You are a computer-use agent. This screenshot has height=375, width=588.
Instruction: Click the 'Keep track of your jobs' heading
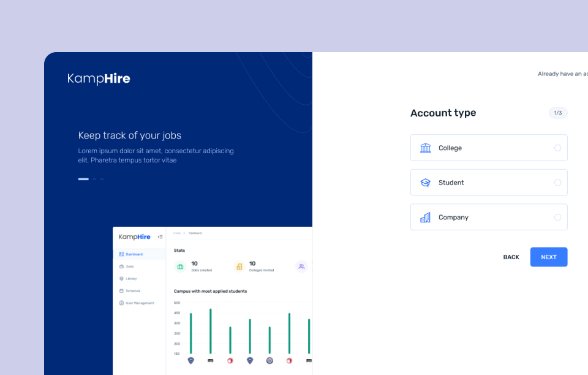(130, 135)
